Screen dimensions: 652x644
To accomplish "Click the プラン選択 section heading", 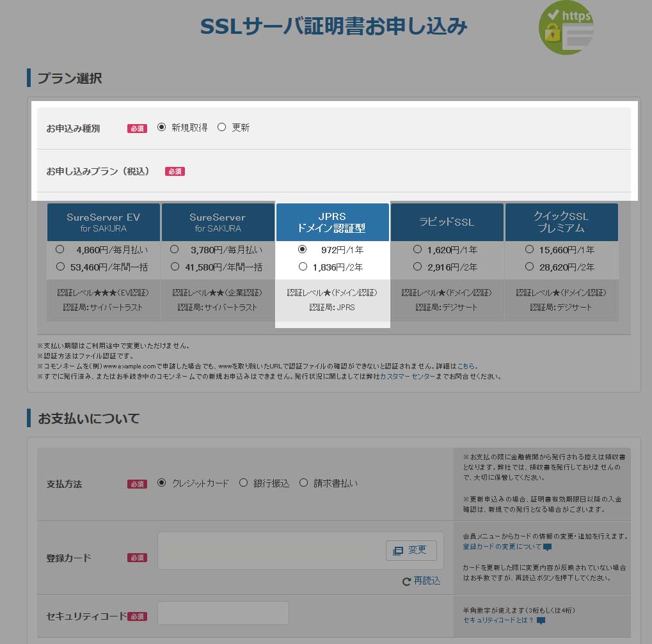I will tap(70, 78).
